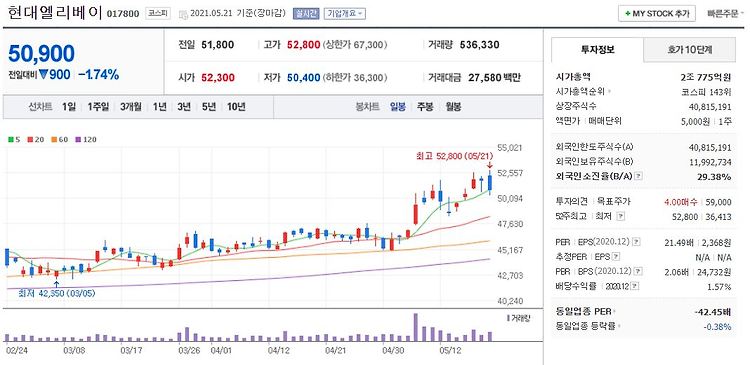The height and width of the screenshot is (365, 750).
Task: Click the 투자의견 4.00매수 value
Action: 680,202
